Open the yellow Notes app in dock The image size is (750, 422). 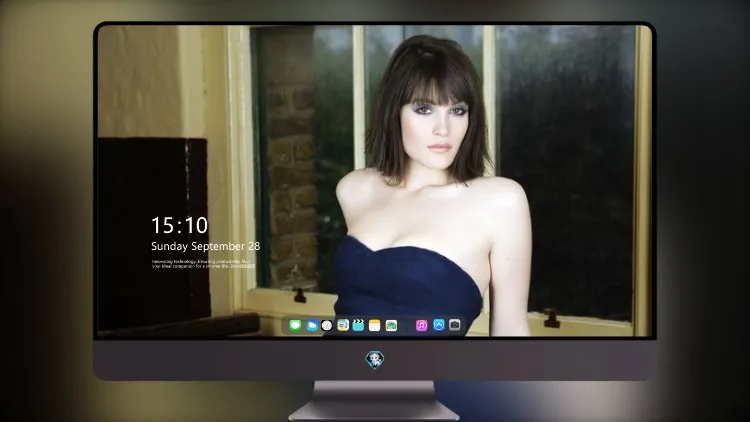pos(375,325)
